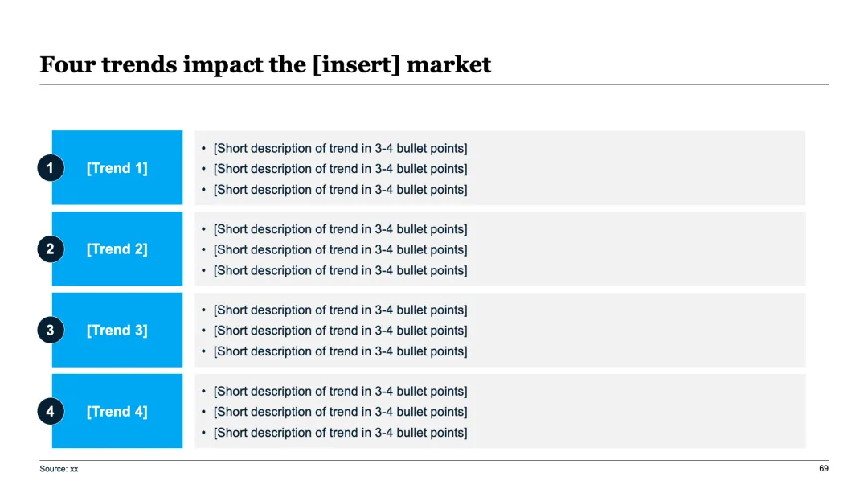Click the '[insert]' placeholder in the title
Viewport: 868px width, 489px height.
click(357, 65)
